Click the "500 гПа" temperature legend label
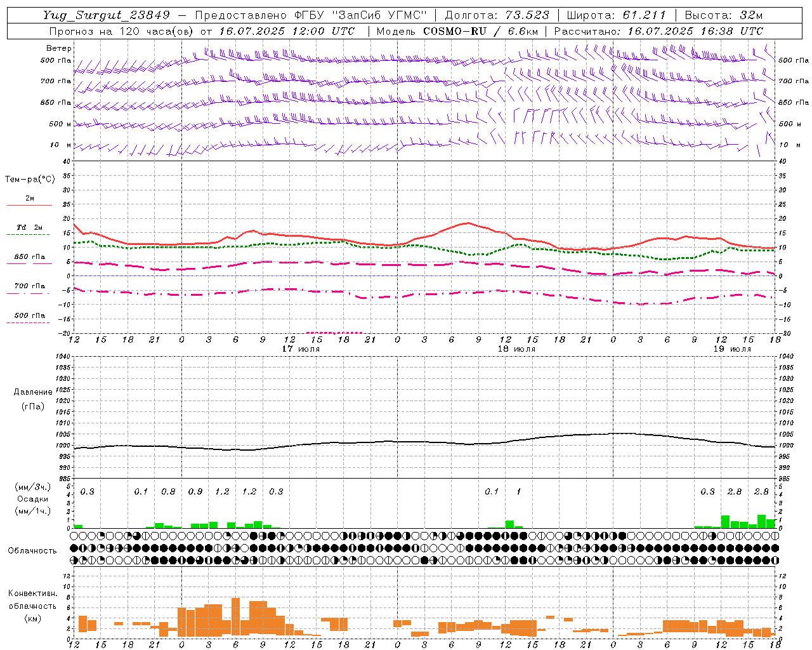This screenshot has height=650, width=812. (x=30, y=315)
